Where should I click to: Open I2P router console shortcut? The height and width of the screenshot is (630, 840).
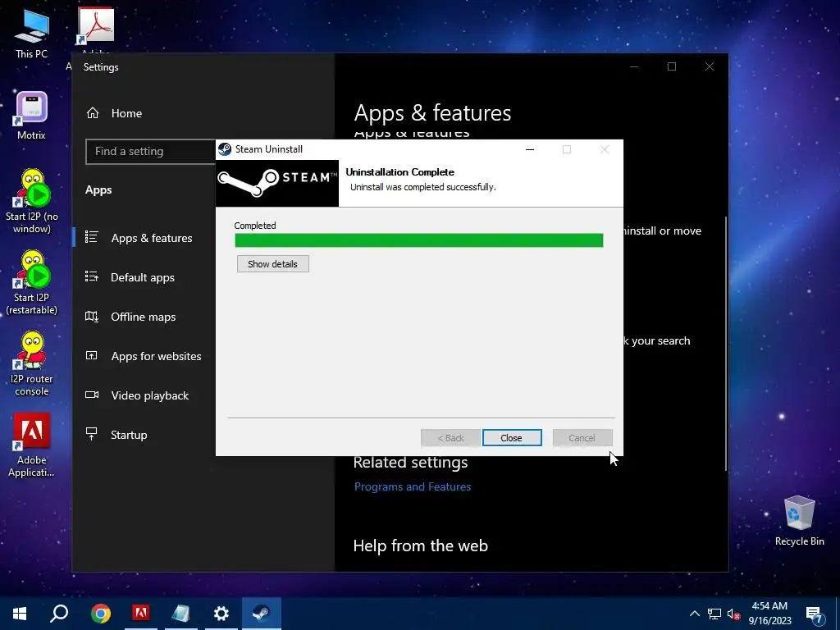point(32,363)
